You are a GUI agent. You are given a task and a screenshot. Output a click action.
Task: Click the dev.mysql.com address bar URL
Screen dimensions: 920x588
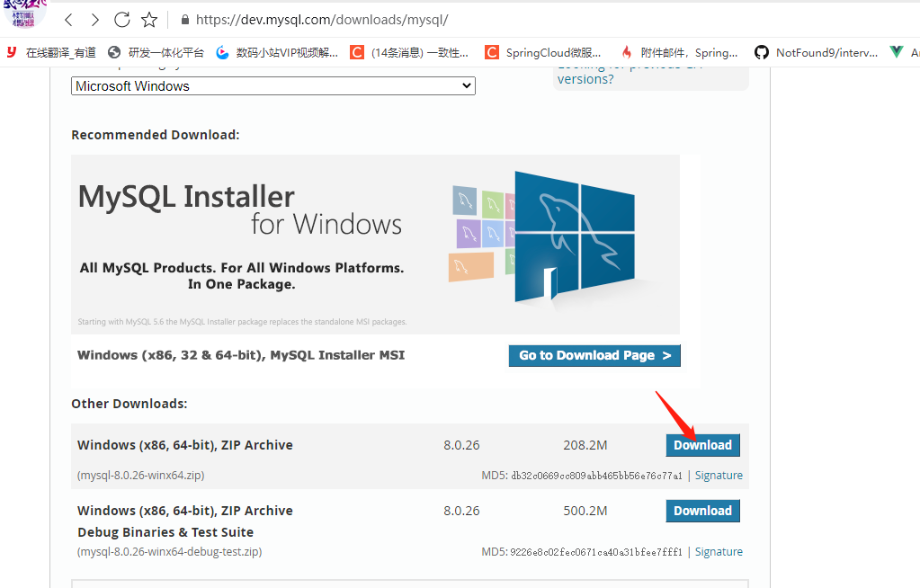coord(322,20)
